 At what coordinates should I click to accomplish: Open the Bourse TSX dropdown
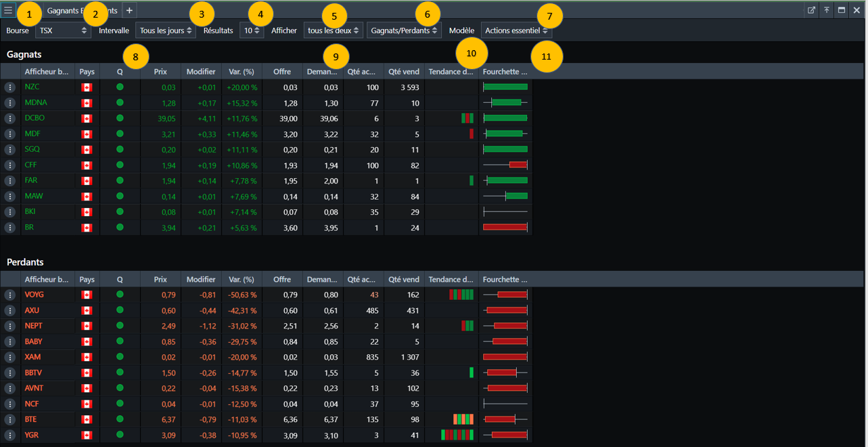(x=64, y=30)
